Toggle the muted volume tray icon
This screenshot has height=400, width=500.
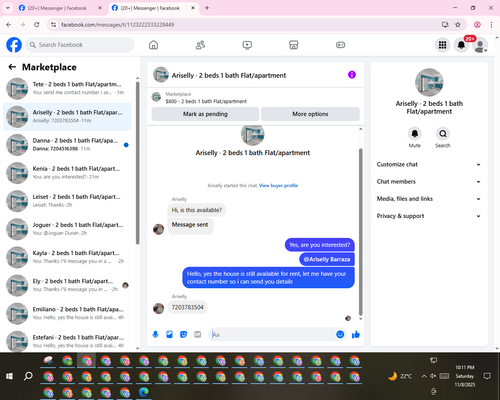pyautogui.click(x=433, y=376)
